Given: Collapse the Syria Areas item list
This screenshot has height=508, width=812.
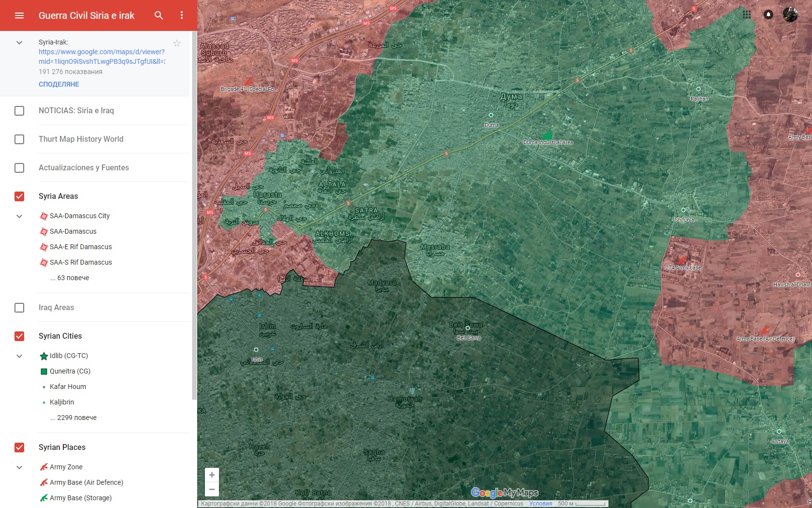Looking at the screenshot, I should (19, 216).
